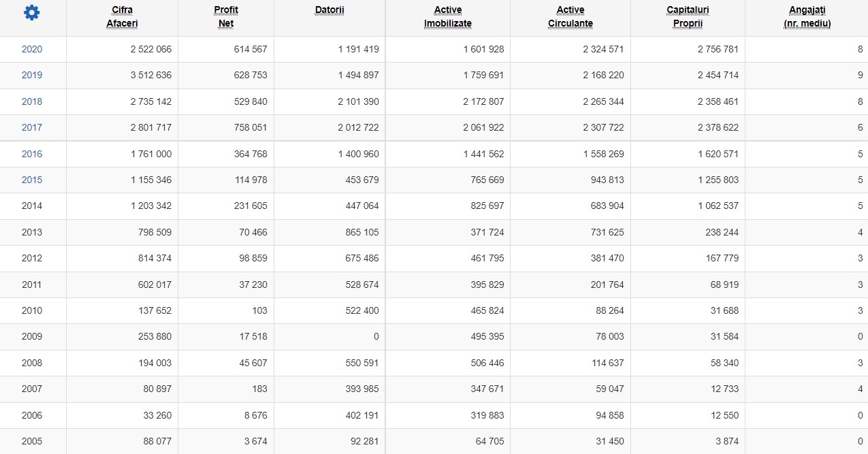The image size is (868, 454).
Task: Open the 2019 year link
Action: pos(32,75)
